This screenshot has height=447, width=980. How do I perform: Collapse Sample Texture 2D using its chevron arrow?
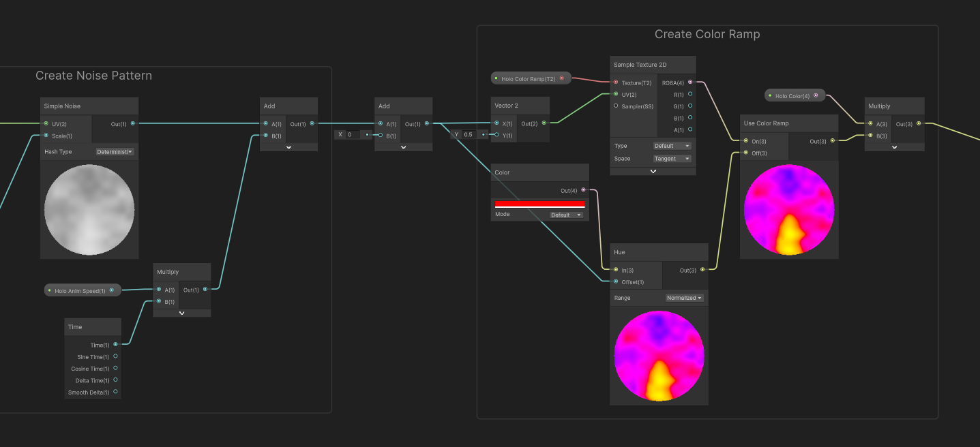652,171
